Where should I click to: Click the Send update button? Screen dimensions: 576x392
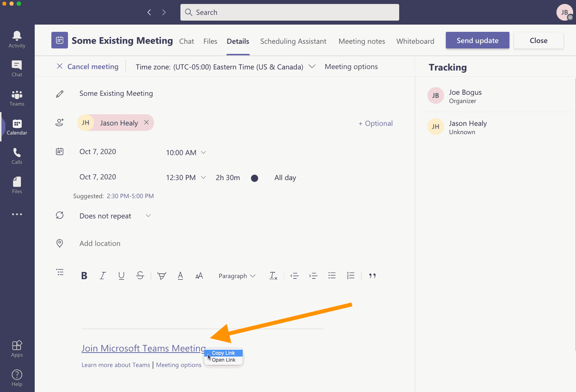coord(477,41)
